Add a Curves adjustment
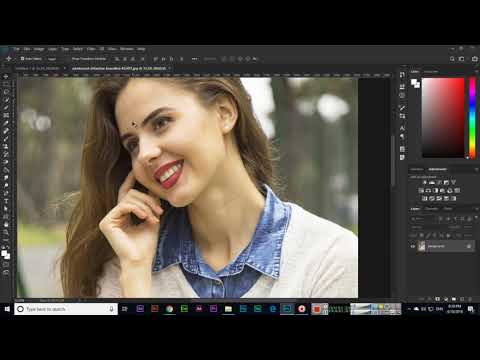The height and width of the screenshot is (360, 480). point(439,182)
